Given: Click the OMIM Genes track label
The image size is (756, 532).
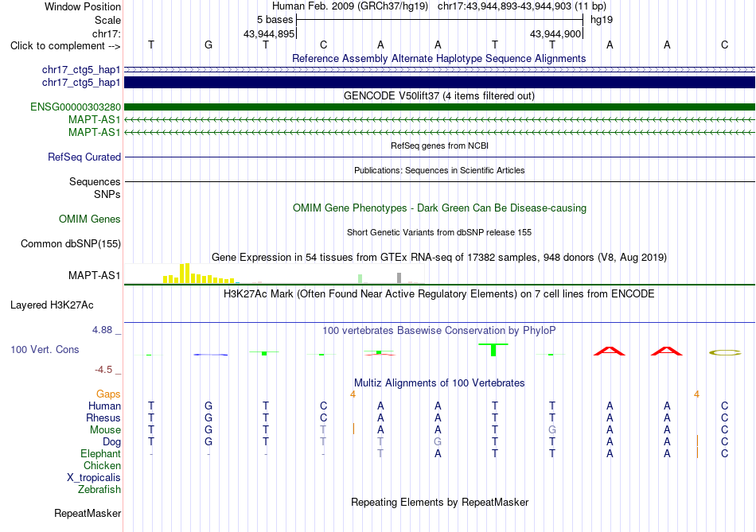Looking at the screenshot, I should tap(90, 219).
